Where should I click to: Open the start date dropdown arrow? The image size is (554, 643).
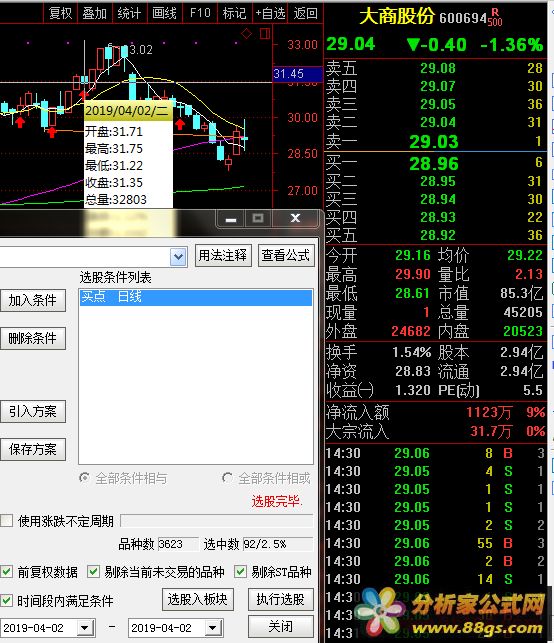(x=85, y=627)
